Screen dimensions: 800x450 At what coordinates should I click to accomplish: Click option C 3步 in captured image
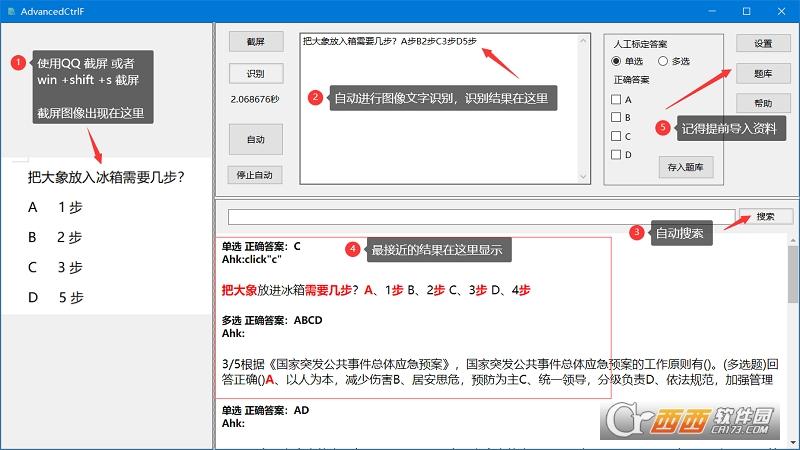pos(55,267)
